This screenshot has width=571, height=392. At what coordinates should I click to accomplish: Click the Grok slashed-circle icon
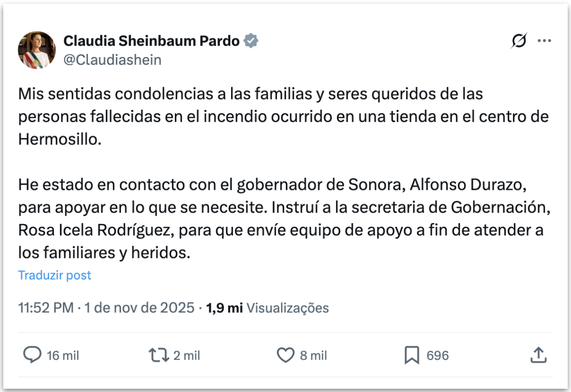pos(519,41)
